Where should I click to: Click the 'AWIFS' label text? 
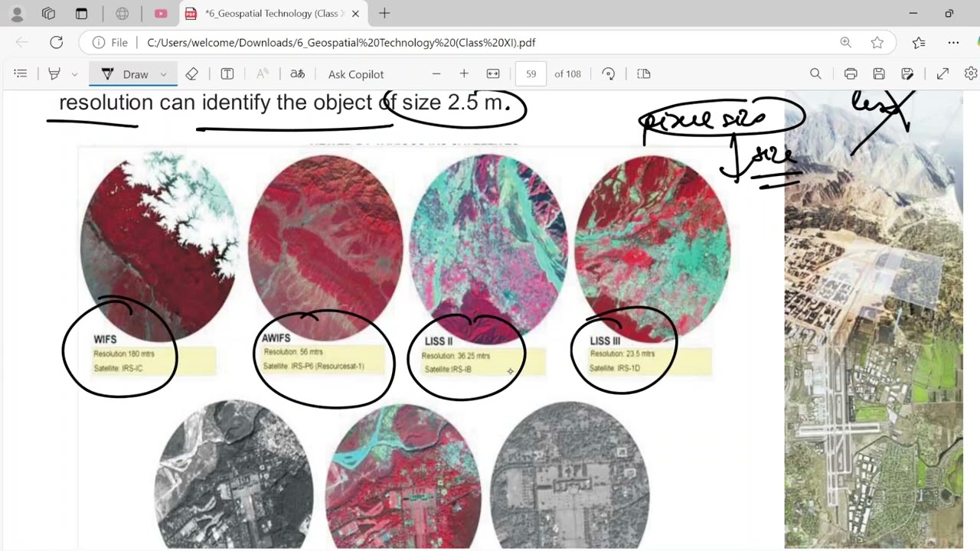pos(276,337)
